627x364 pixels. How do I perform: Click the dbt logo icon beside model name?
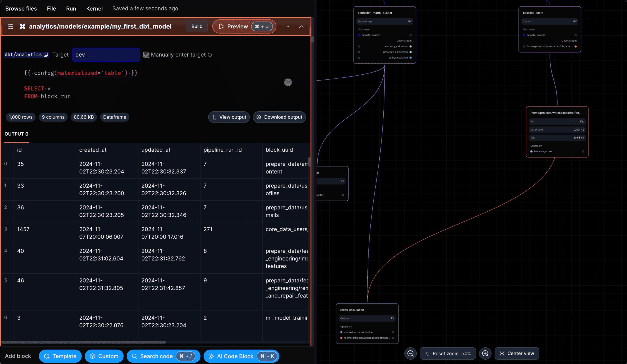22,26
